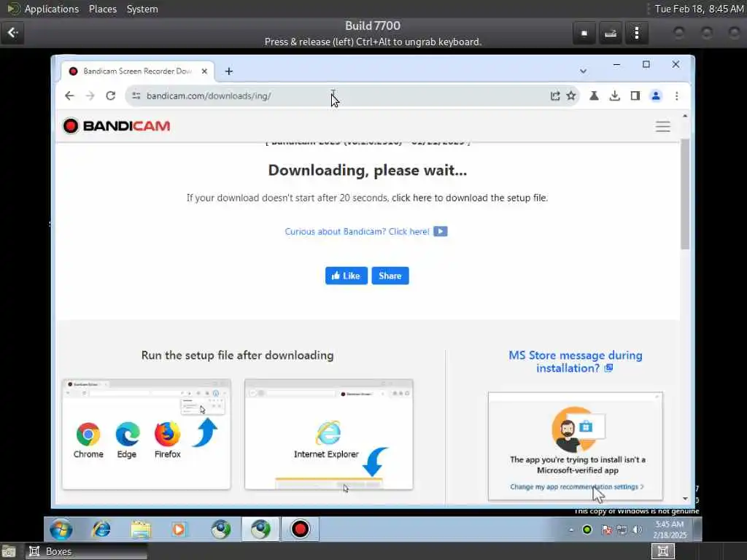The height and width of the screenshot is (560, 747).
Task: Open the Bandicam hamburger menu
Action: click(x=662, y=126)
